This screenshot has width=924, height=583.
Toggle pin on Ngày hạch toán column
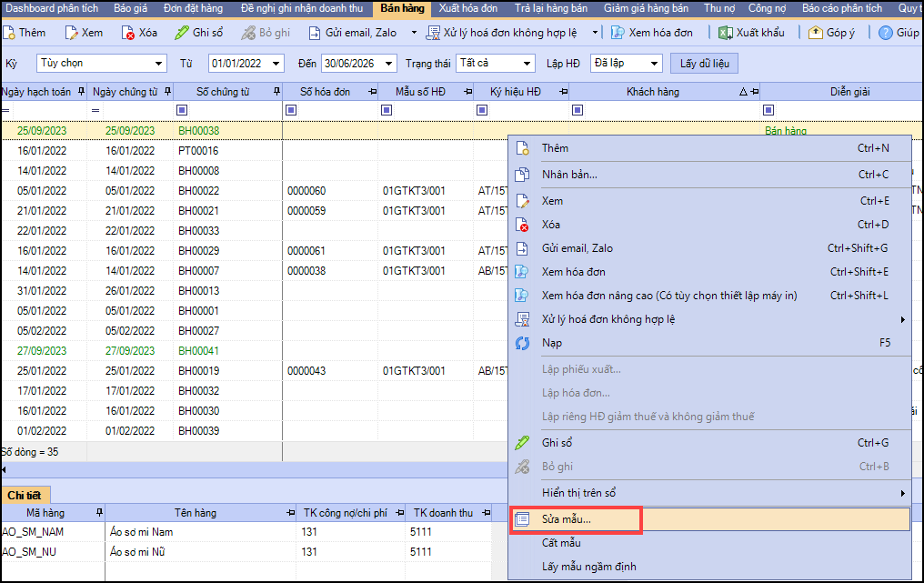82,92
